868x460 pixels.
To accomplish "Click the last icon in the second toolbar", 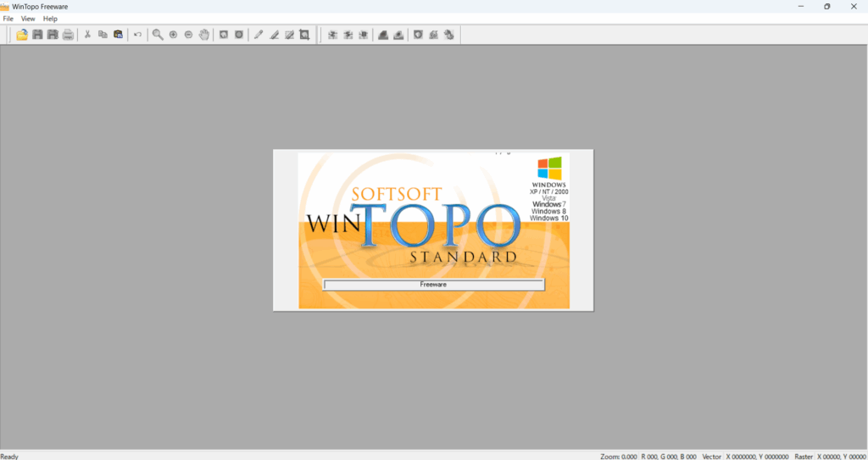I will [x=449, y=35].
